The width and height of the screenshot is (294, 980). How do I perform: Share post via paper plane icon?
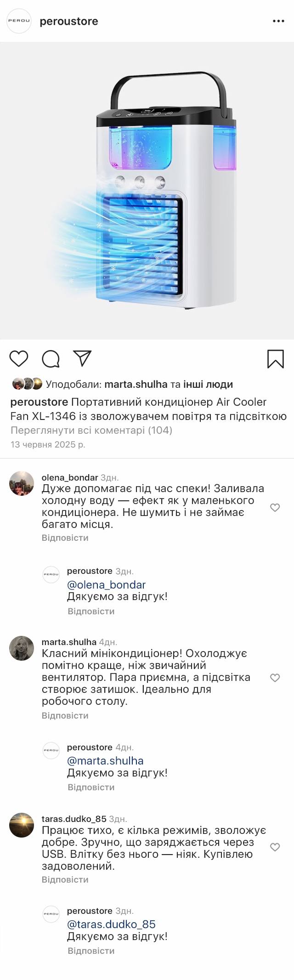tap(83, 358)
